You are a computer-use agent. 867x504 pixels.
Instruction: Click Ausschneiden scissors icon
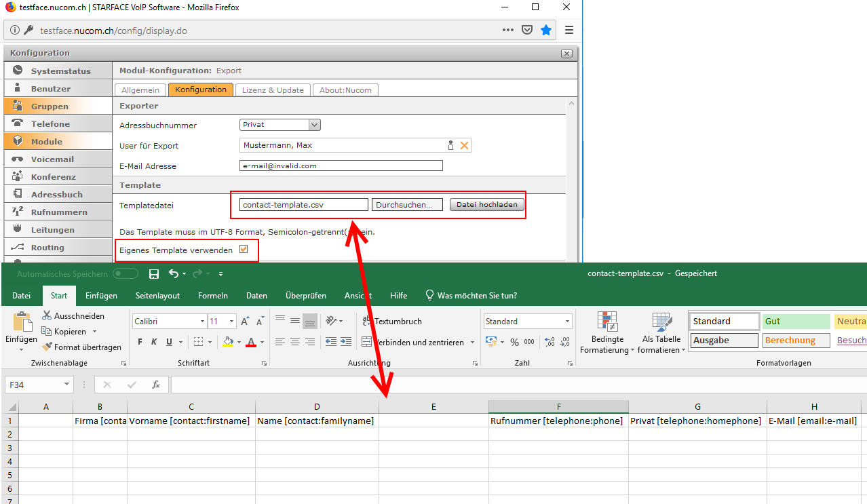(x=47, y=316)
